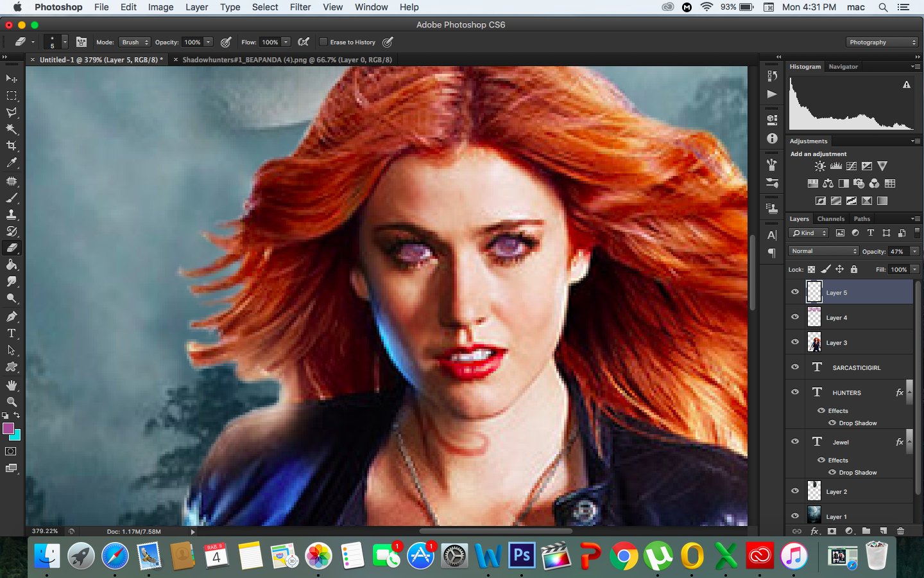Image resolution: width=924 pixels, height=578 pixels.
Task: Select the Clone Stamp tool
Action: pos(12,215)
